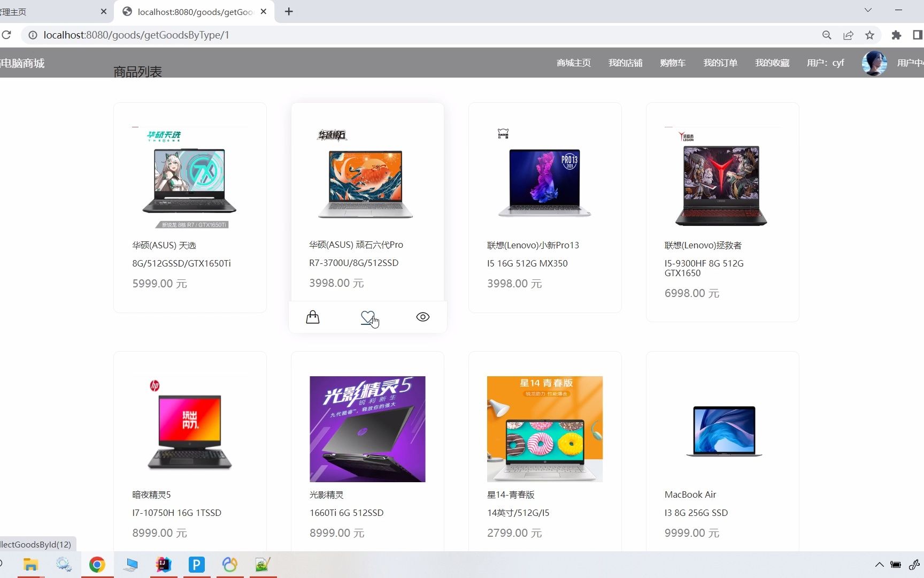Open IntelliJ IDEA from the taskbar
The width and height of the screenshot is (924, 578).
pyautogui.click(x=164, y=565)
